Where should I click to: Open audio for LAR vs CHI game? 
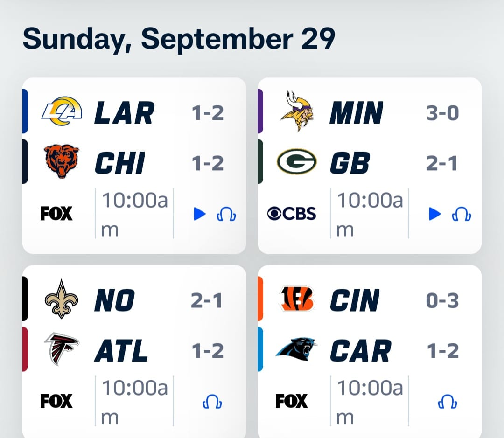[226, 214]
